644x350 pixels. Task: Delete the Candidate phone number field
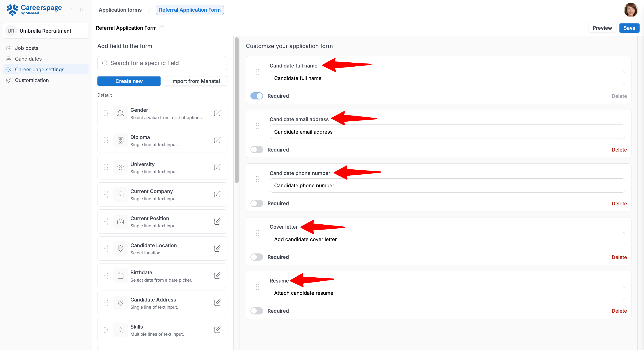tap(619, 204)
